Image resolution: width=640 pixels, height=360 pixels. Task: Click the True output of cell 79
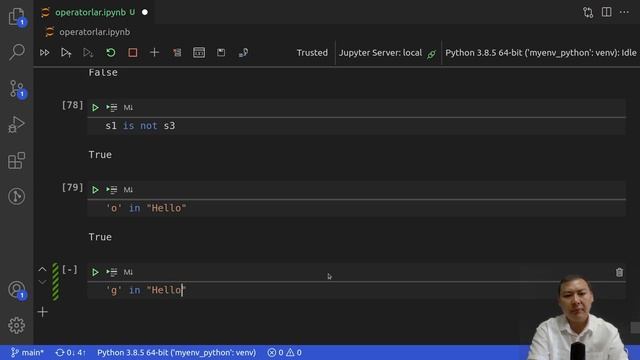(100, 237)
